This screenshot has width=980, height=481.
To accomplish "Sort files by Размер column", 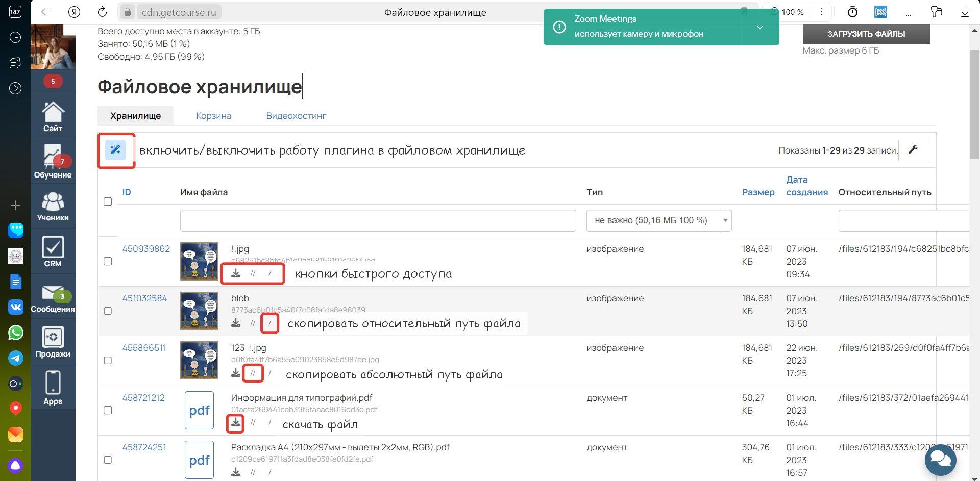I will 758,192.
